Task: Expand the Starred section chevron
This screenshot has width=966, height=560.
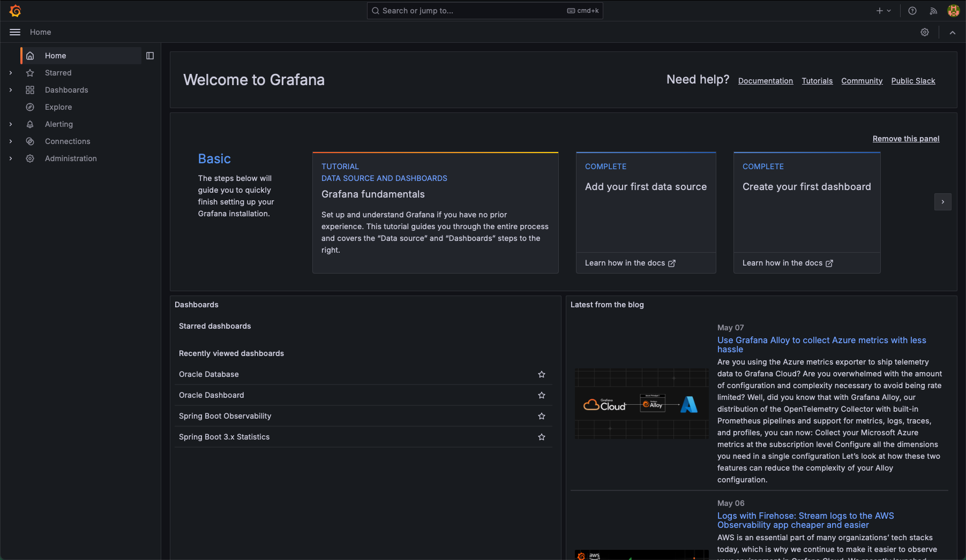Action: 11,73
